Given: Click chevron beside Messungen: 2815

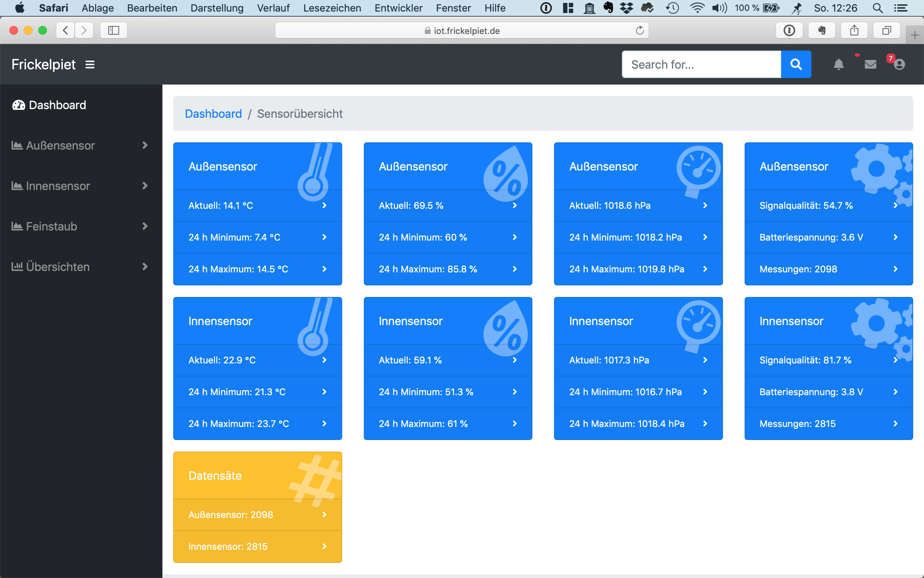Looking at the screenshot, I should 896,423.
